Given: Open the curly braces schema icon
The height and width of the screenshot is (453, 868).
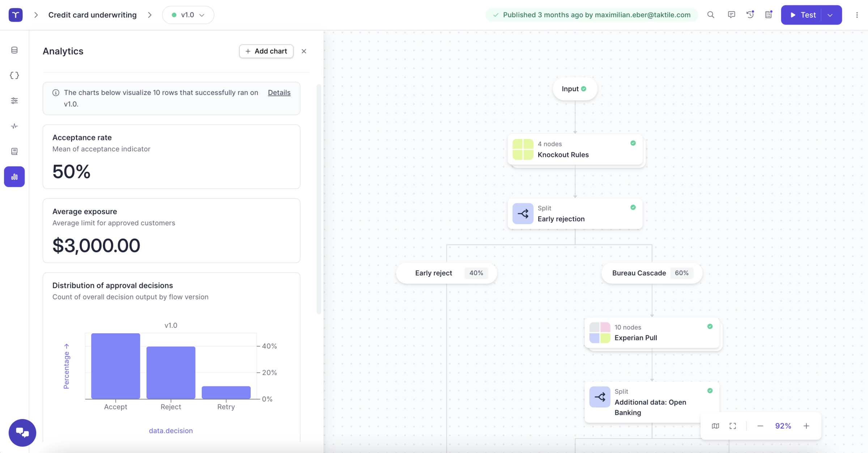Looking at the screenshot, I should pyautogui.click(x=14, y=76).
